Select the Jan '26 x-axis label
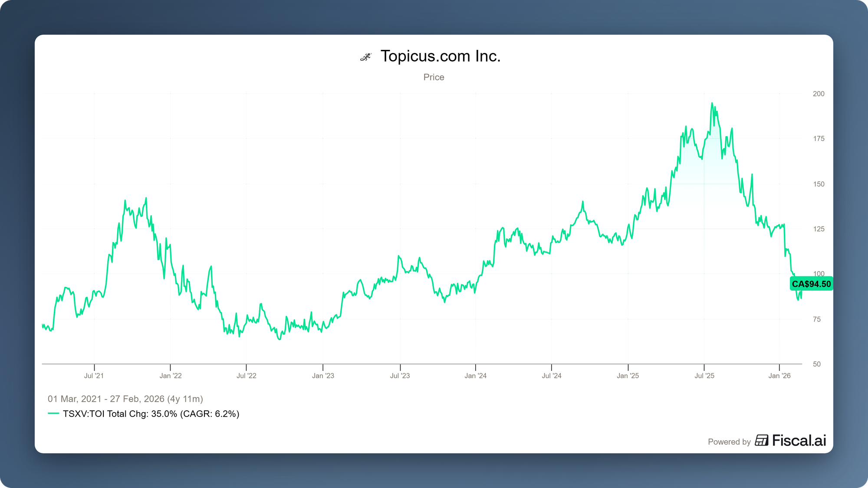 point(779,376)
